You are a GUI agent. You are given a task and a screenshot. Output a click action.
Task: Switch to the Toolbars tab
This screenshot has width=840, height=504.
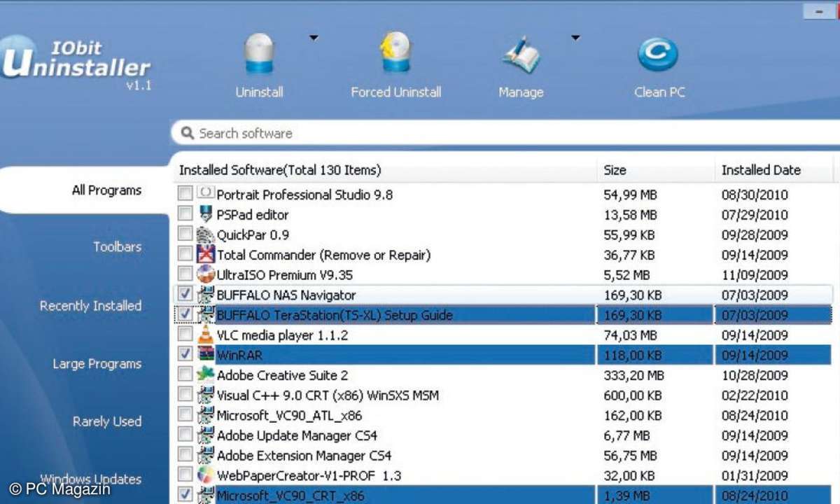118,247
